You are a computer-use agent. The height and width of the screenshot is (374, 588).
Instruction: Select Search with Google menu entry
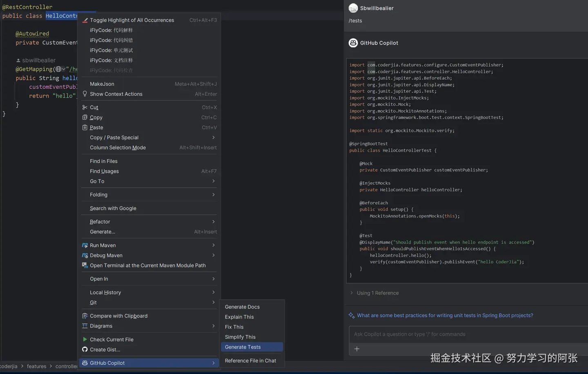click(149, 208)
